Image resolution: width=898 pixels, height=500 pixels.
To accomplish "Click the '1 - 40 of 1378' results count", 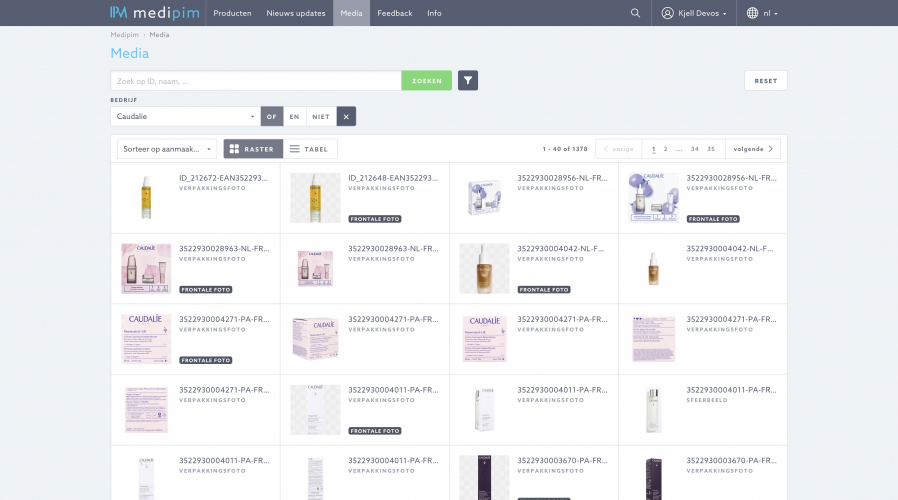I will (565, 149).
